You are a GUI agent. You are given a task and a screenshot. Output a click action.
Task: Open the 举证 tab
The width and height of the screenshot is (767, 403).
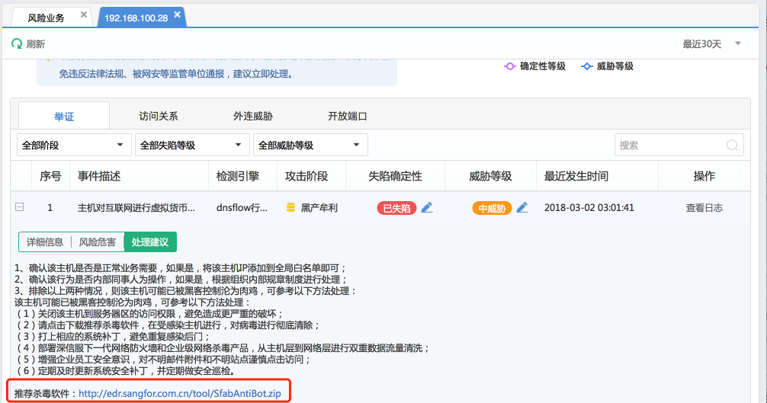[x=64, y=116]
